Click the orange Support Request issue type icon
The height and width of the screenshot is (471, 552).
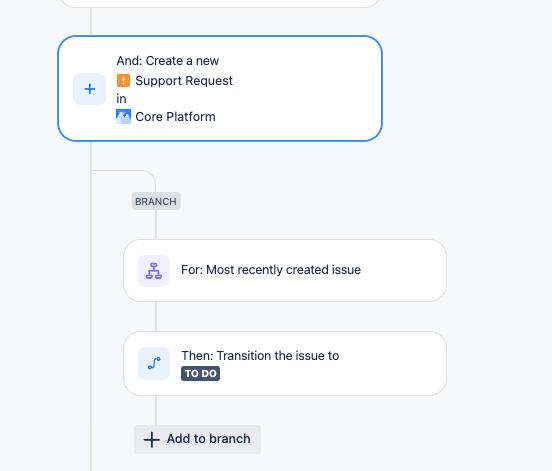pos(123,81)
